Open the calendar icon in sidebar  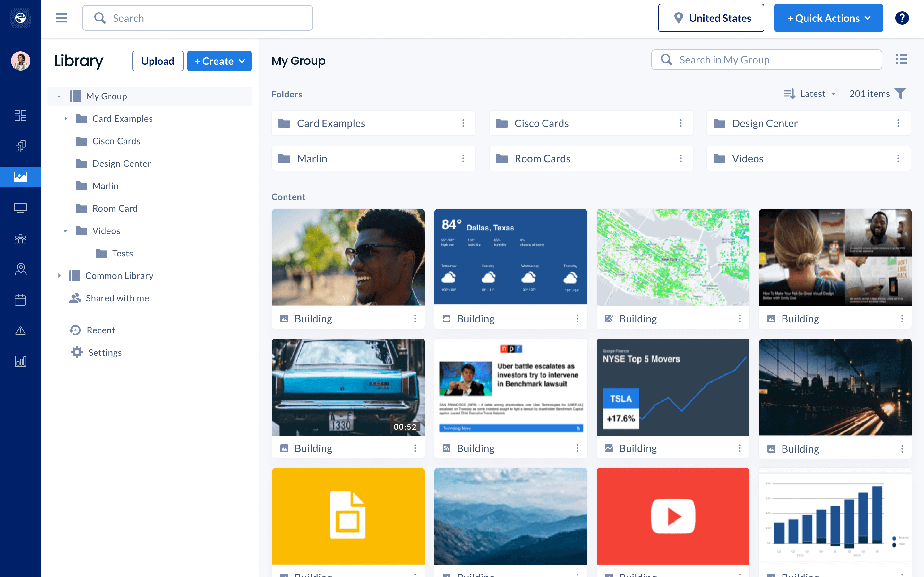(x=20, y=300)
